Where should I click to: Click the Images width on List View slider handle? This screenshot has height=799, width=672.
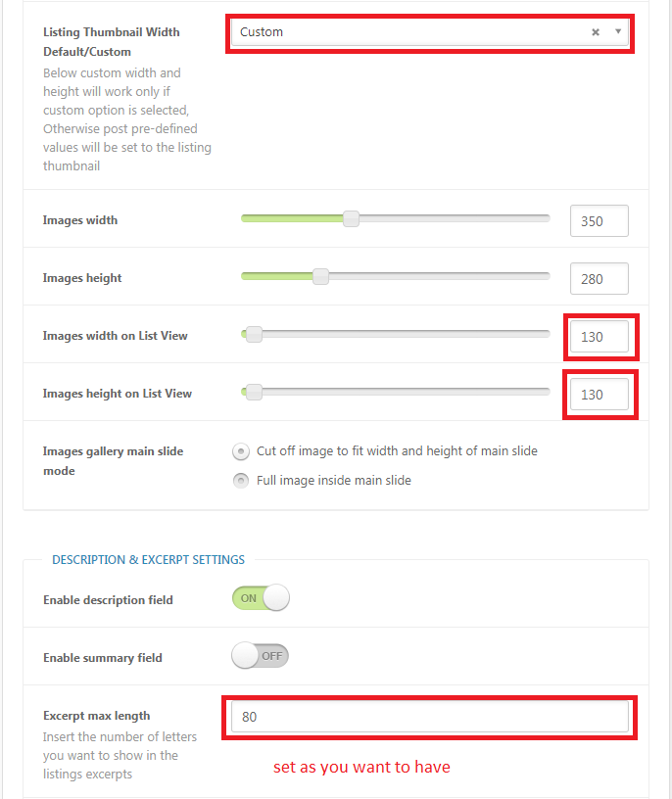pos(254,335)
